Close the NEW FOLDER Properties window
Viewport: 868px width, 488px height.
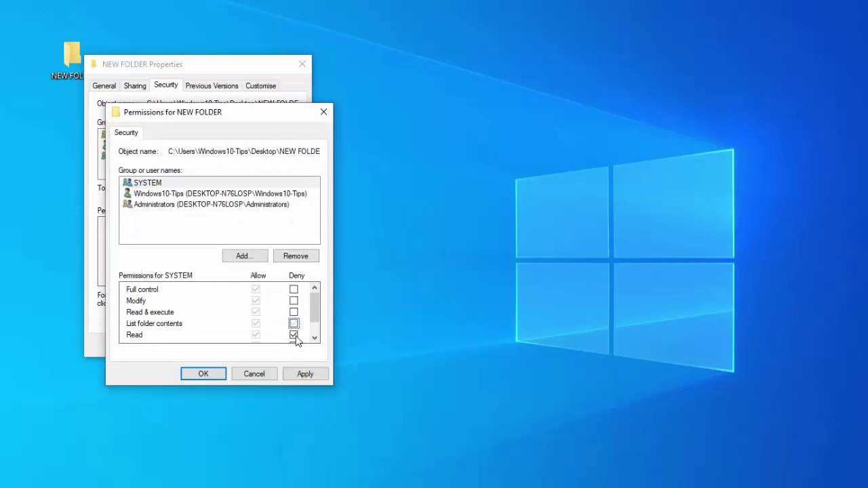(302, 64)
